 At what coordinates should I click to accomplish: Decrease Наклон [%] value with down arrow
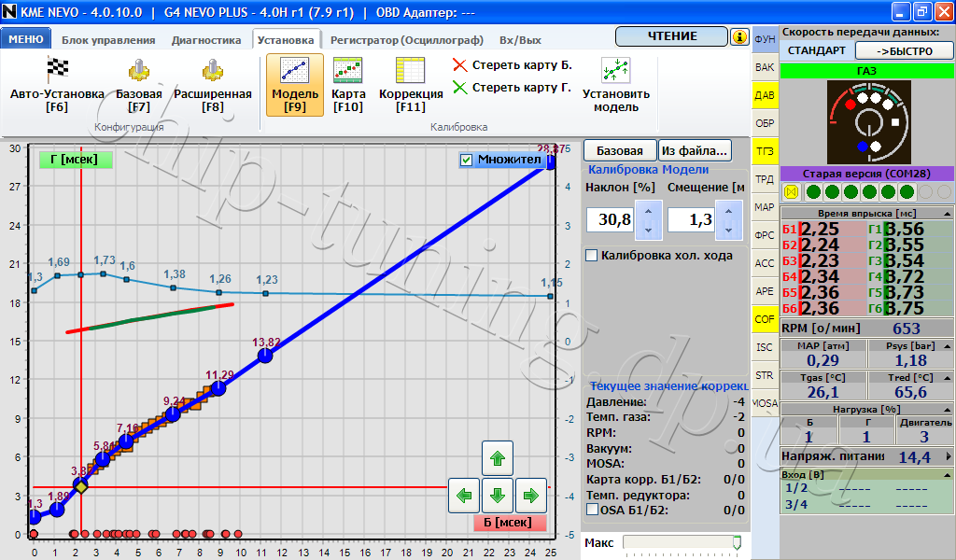[648, 230]
